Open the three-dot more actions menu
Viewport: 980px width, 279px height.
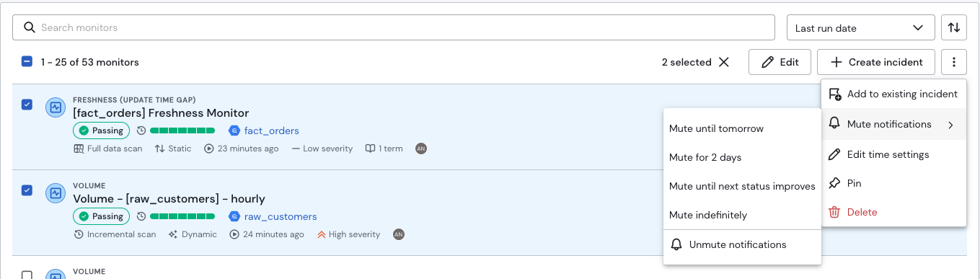click(953, 62)
